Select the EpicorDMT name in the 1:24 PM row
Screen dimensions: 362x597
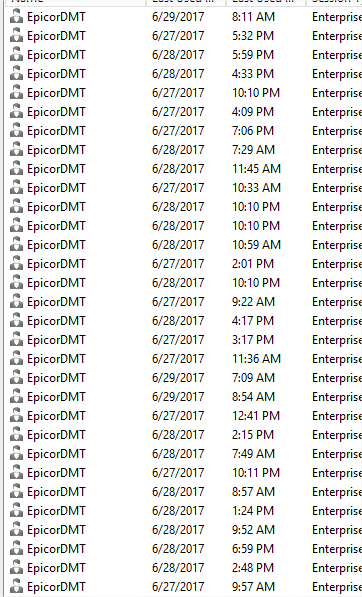coord(56,511)
